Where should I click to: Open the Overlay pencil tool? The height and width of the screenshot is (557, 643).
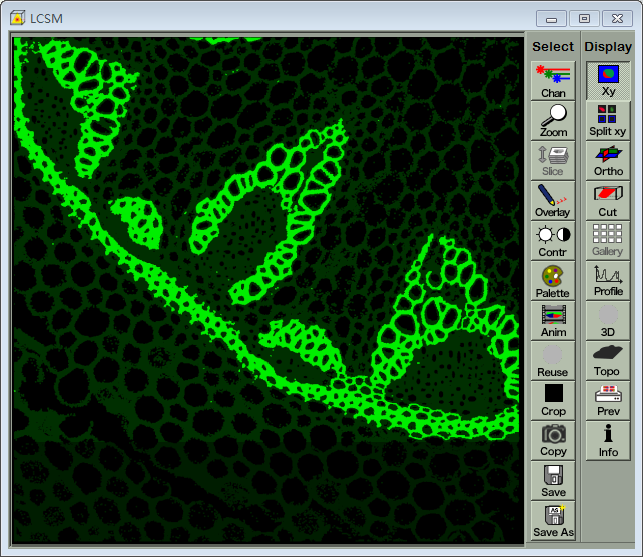(553, 201)
